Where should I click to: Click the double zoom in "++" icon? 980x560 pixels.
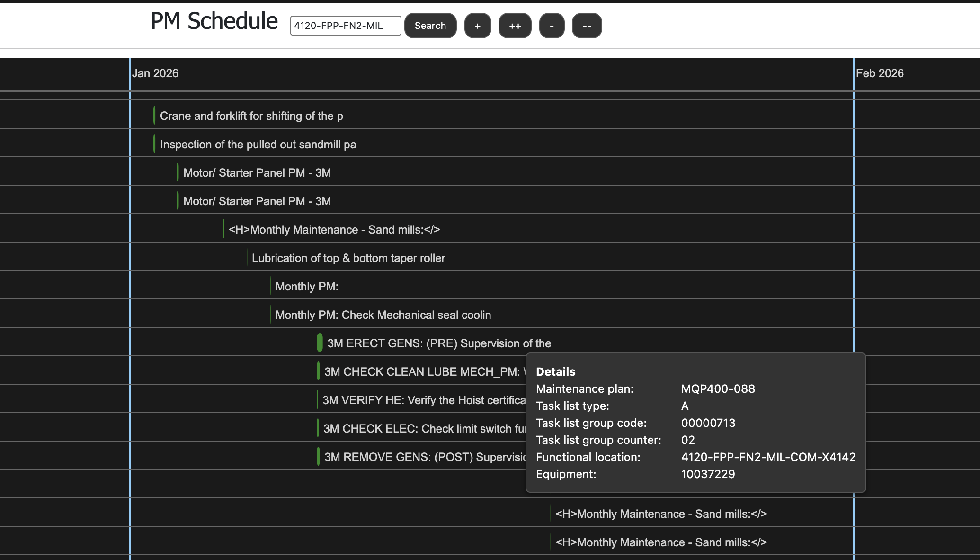515,26
